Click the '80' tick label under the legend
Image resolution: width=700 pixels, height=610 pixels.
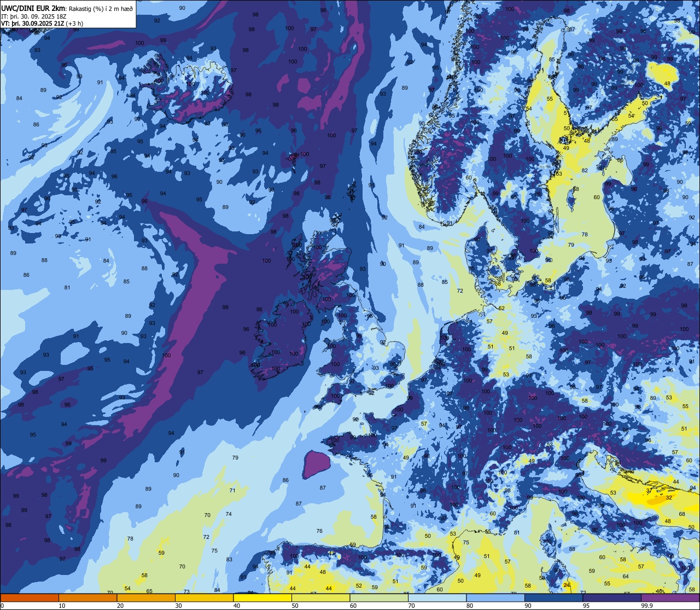point(470,606)
